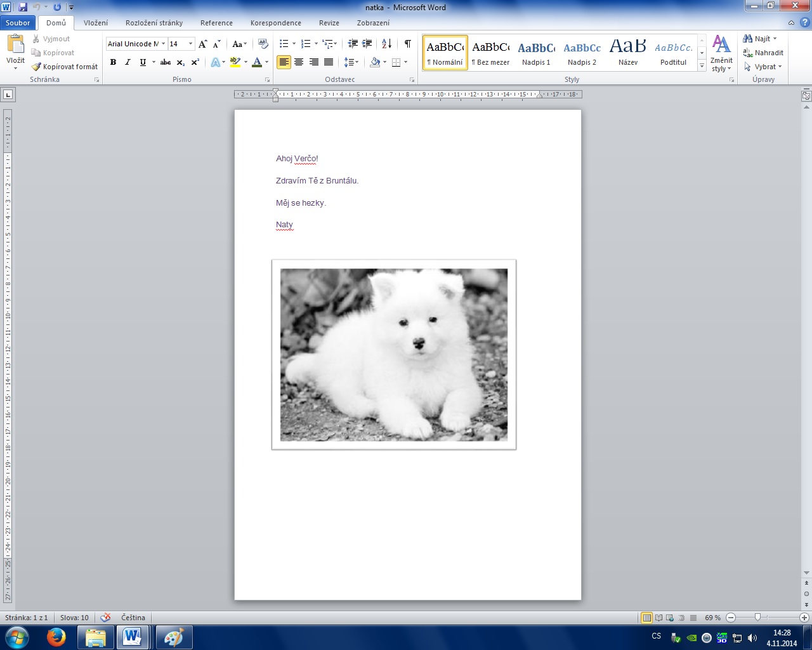The height and width of the screenshot is (650, 812).
Task: Click the redo arrow icon
Action: 57,8
